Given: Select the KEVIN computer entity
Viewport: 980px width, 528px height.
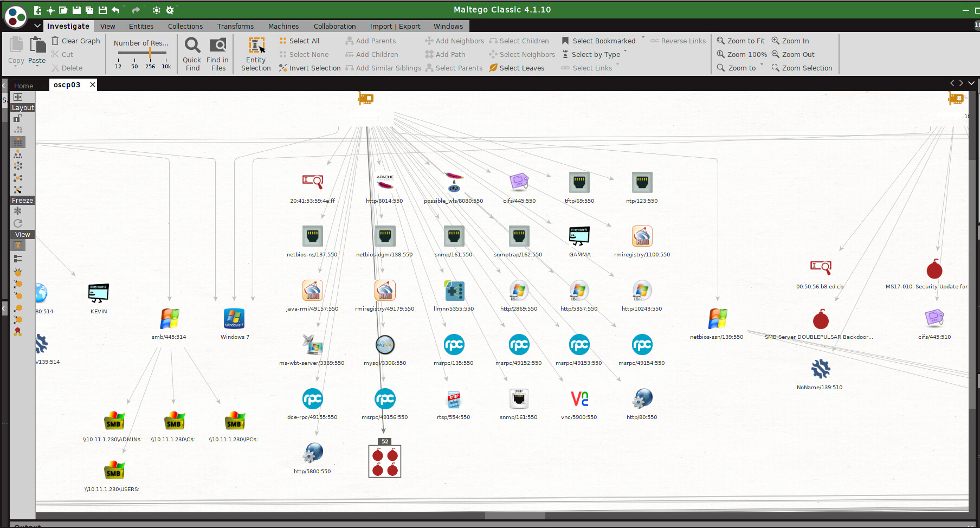Looking at the screenshot, I should coord(98,293).
